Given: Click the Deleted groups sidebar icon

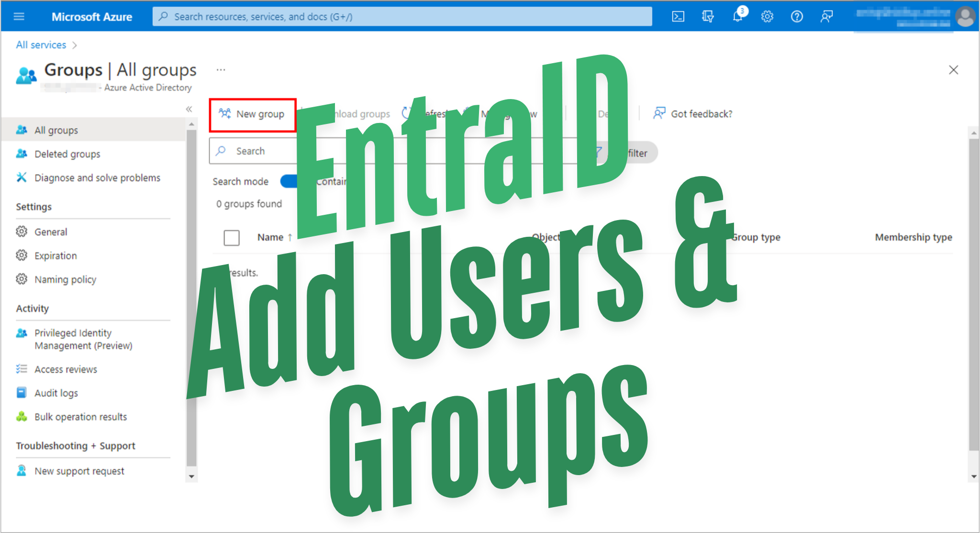Looking at the screenshot, I should [22, 154].
